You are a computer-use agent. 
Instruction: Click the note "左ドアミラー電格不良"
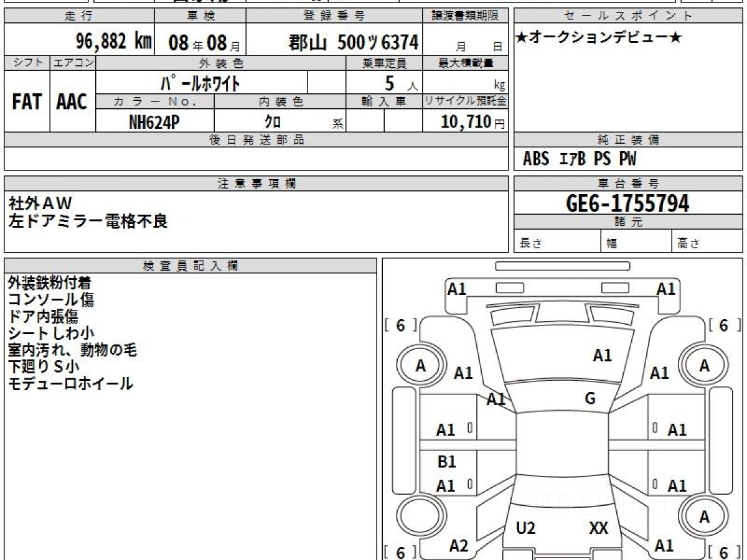[x=88, y=221]
